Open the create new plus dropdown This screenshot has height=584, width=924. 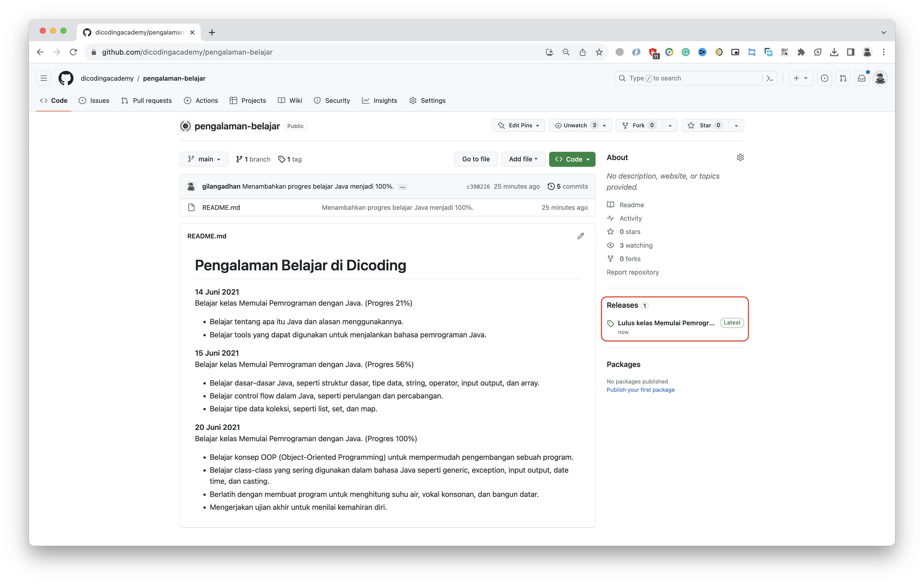point(801,78)
